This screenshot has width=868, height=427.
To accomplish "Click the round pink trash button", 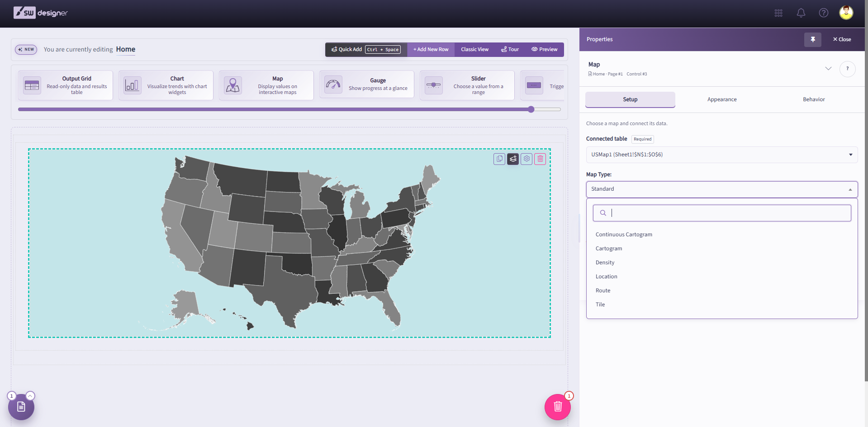I will tap(558, 407).
